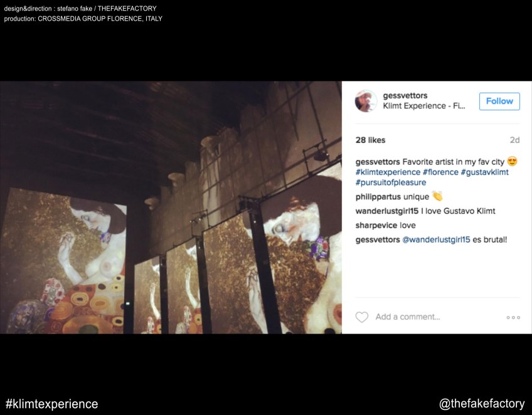This screenshot has width=532, height=415.
Task: Click the large #klimtexperience text at bottom-left
Action: pyautogui.click(x=51, y=404)
